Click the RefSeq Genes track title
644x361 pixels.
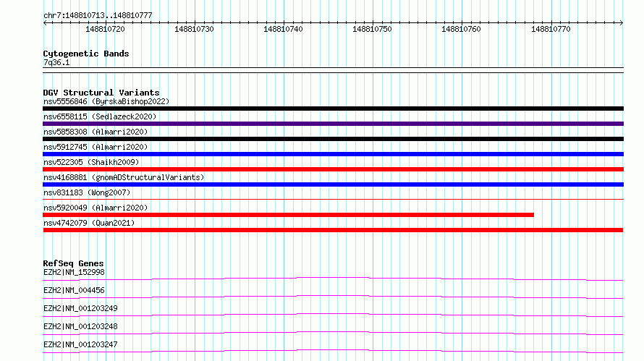(73, 263)
